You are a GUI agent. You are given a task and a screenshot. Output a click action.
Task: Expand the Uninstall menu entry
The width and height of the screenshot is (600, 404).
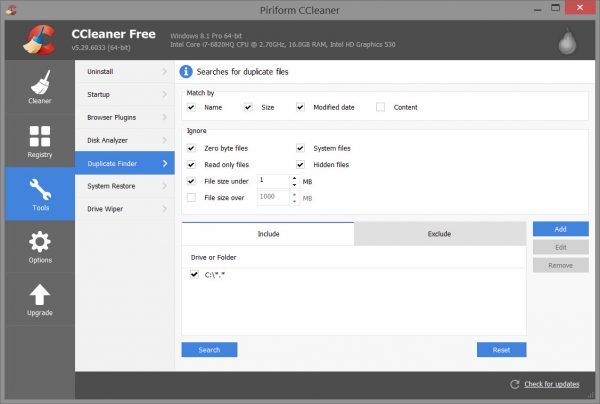[x=124, y=72]
